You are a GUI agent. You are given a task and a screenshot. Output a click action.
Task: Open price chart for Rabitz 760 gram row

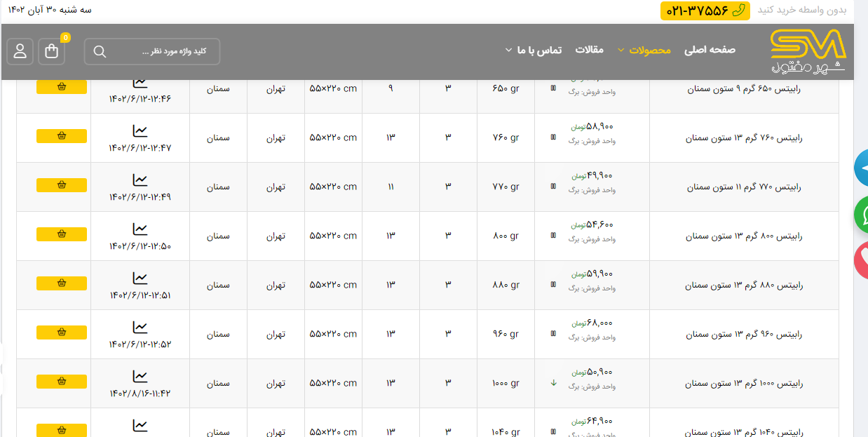coord(140,131)
